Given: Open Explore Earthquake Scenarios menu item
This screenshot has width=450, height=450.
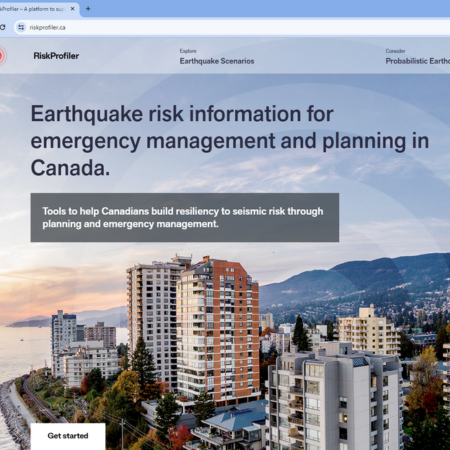Looking at the screenshot, I should pos(217,56).
